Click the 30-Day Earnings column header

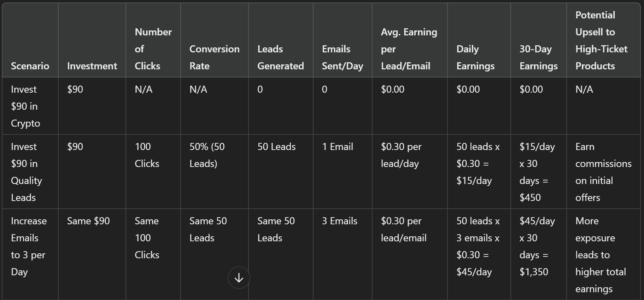click(x=538, y=57)
